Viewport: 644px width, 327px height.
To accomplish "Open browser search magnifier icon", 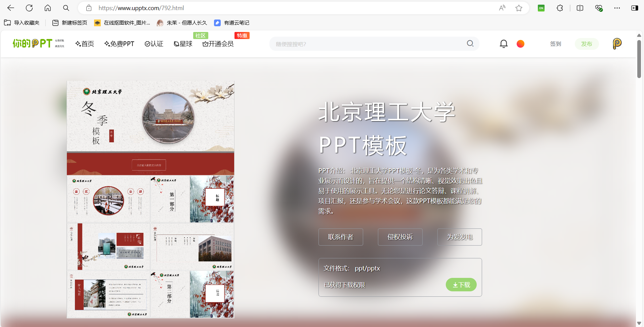I will [66, 8].
